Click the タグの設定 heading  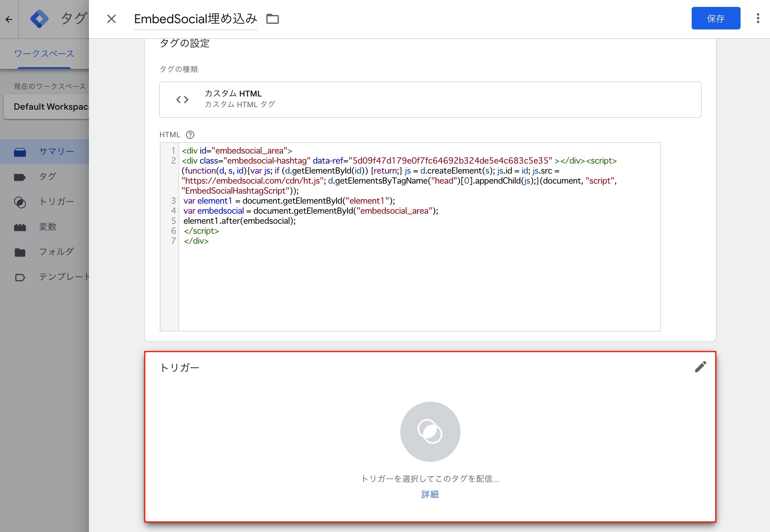[184, 43]
